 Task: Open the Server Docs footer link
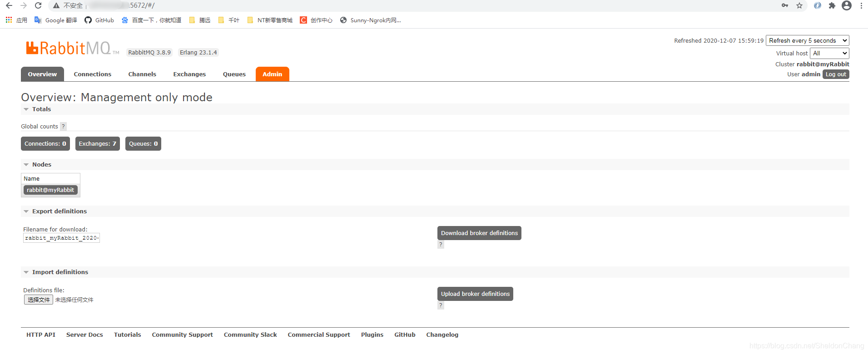point(84,335)
